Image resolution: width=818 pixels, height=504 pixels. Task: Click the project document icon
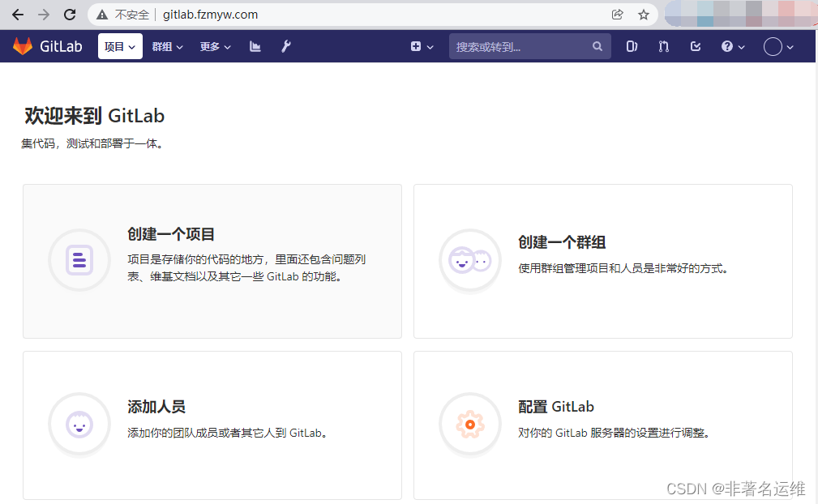coord(79,260)
